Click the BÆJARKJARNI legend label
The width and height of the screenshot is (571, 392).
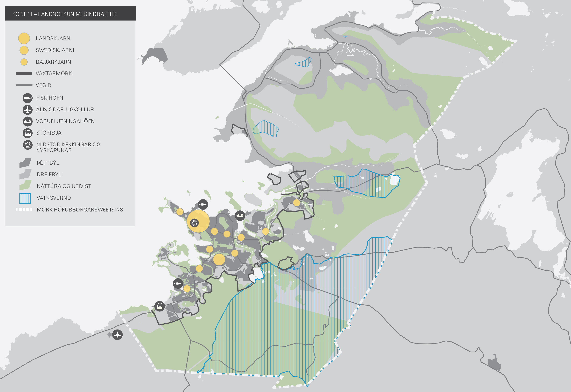tap(54, 62)
